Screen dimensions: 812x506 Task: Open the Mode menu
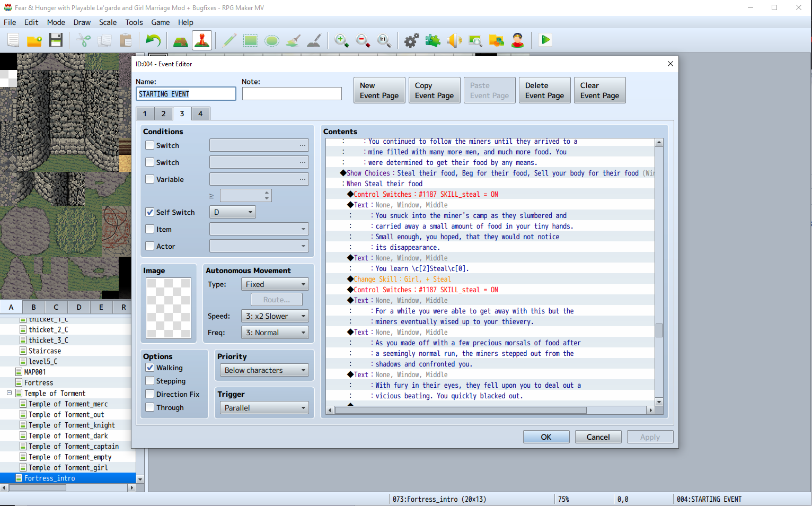(x=56, y=22)
